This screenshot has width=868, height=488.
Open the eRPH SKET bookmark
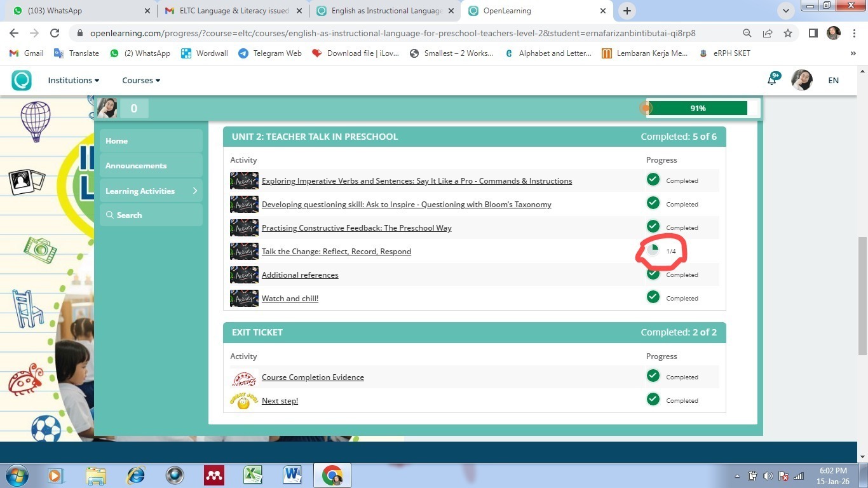pyautogui.click(x=724, y=53)
